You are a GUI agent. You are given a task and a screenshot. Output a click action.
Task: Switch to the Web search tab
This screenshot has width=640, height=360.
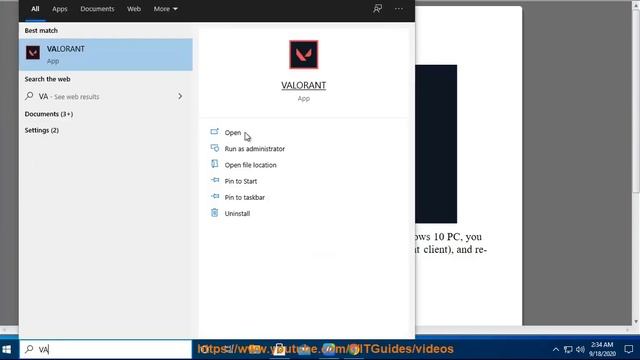coord(134,9)
